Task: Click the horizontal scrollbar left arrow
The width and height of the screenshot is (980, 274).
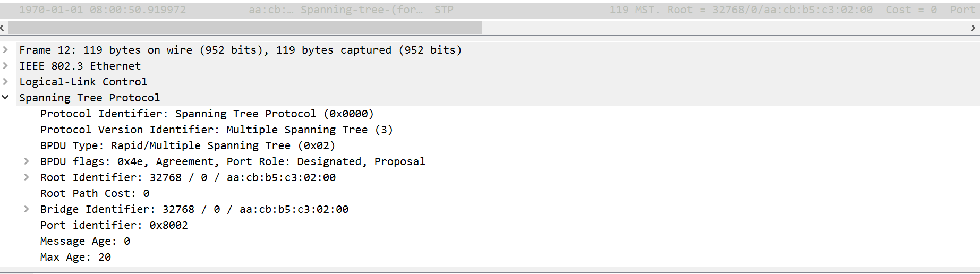Action: [3, 28]
